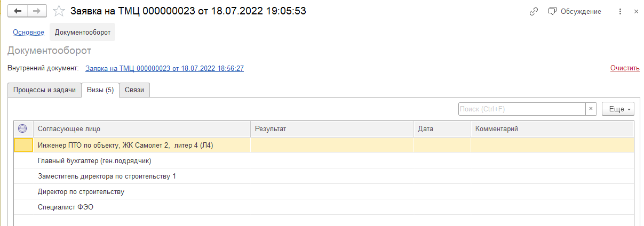Viewport: 644px width, 226px height.
Task: Click into the Поиск search field
Action: click(x=522, y=109)
